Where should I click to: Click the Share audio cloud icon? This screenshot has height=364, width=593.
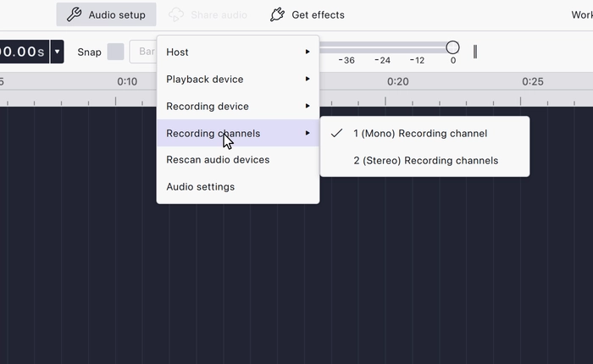(176, 14)
